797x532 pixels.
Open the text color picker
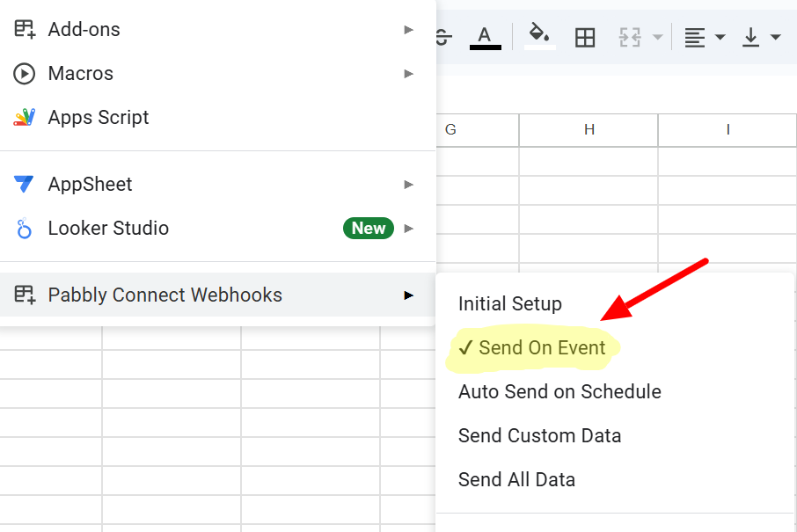pyautogui.click(x=485, y=37)
